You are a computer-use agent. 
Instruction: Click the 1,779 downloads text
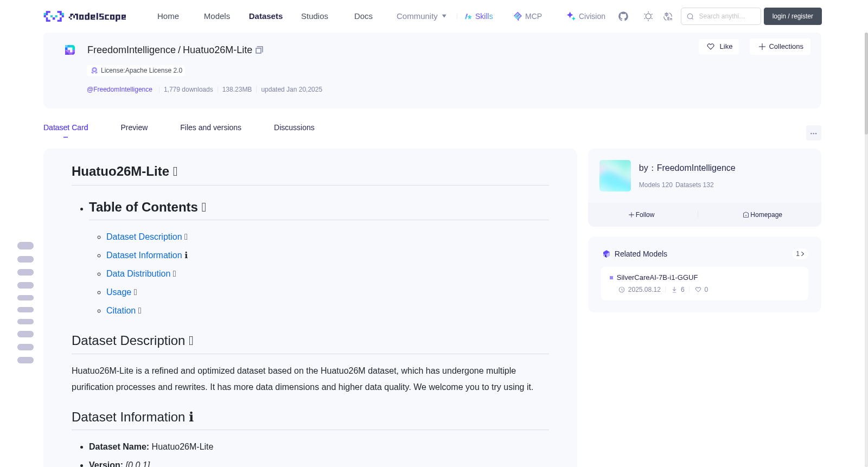188,89
